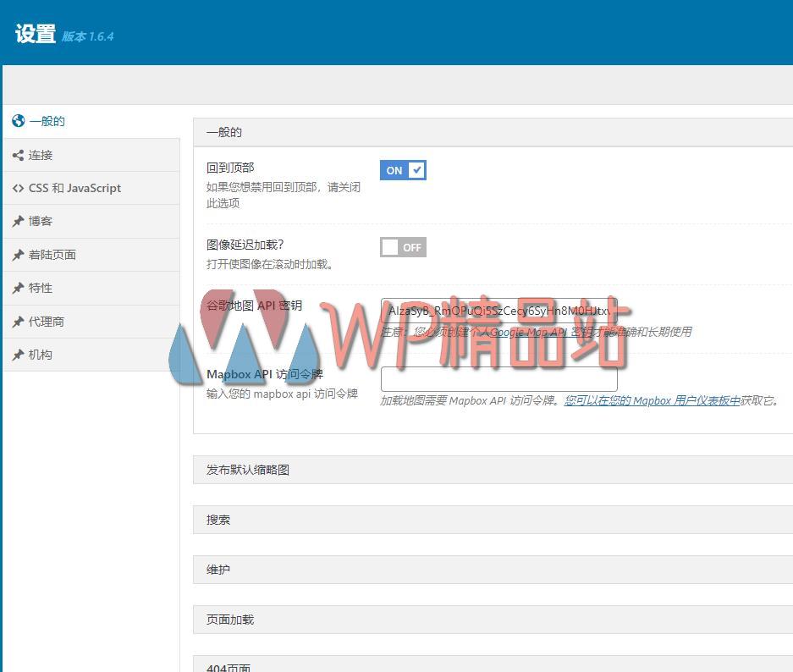Enable the 图像延迟加载 switch
Image resolution: width=793 pixels, height=672 pixels.
403,246
